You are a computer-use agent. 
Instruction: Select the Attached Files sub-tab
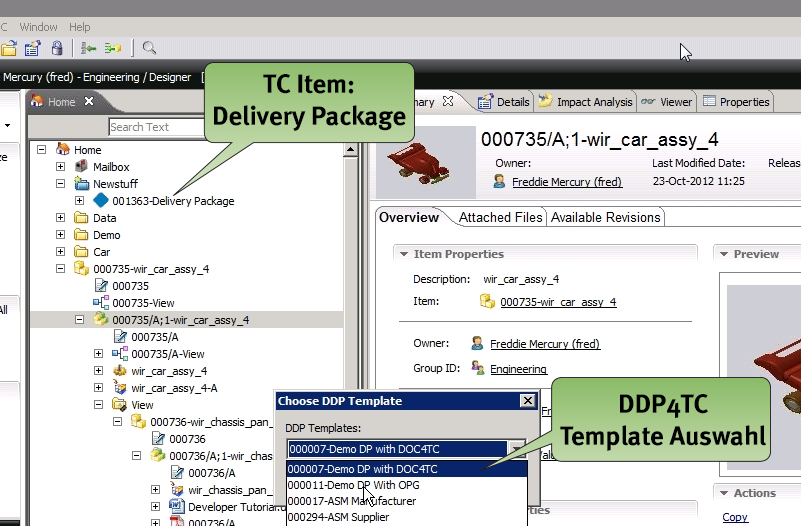(x=500, y=218)
